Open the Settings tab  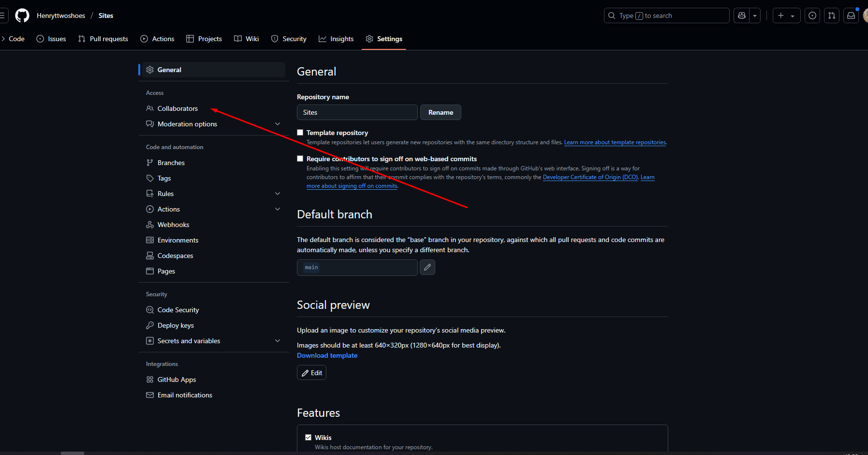(384, 39)
